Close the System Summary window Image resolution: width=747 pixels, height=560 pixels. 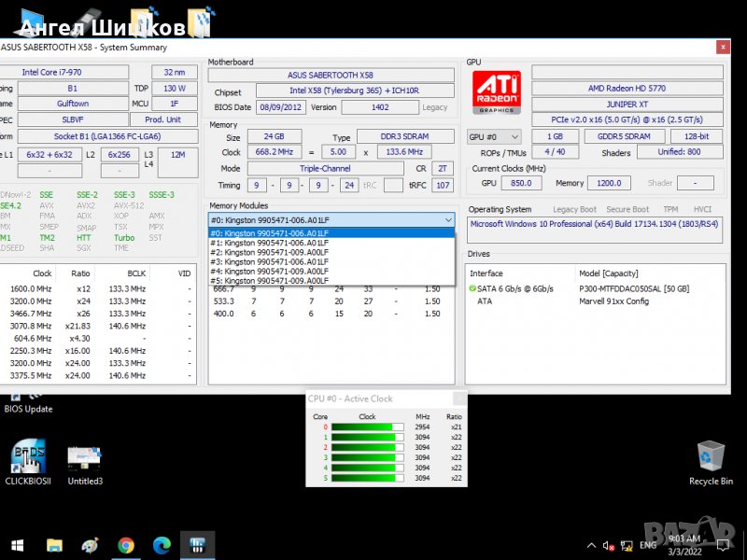coord(722,47)
